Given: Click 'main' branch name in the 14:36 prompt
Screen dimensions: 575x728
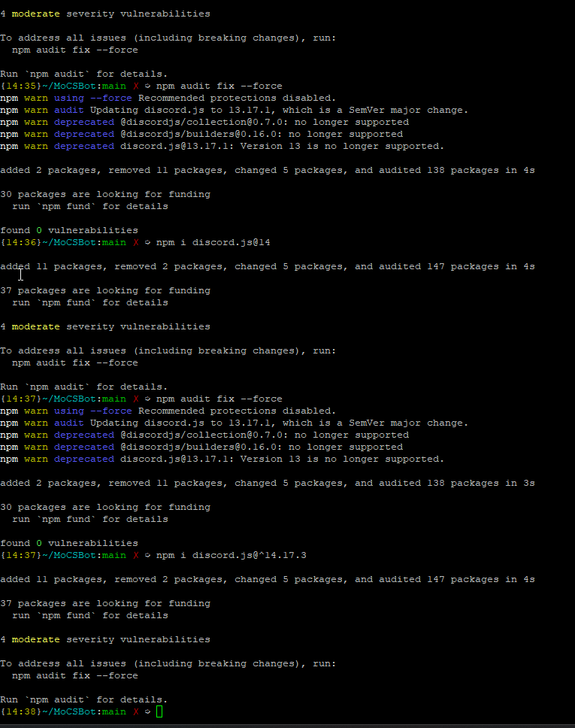Looking at the screenshot, I should (114, 243).
